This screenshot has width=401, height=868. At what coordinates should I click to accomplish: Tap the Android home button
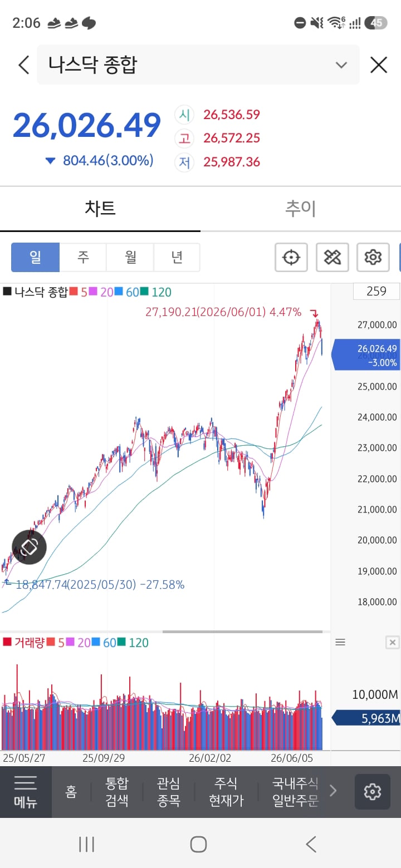click(198, 844)
